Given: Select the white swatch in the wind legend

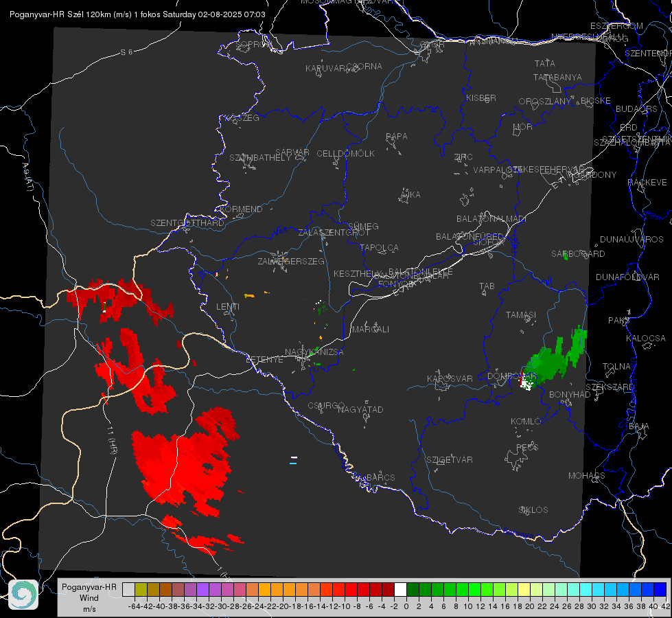Looking at the screenshot, I should 400,589.
